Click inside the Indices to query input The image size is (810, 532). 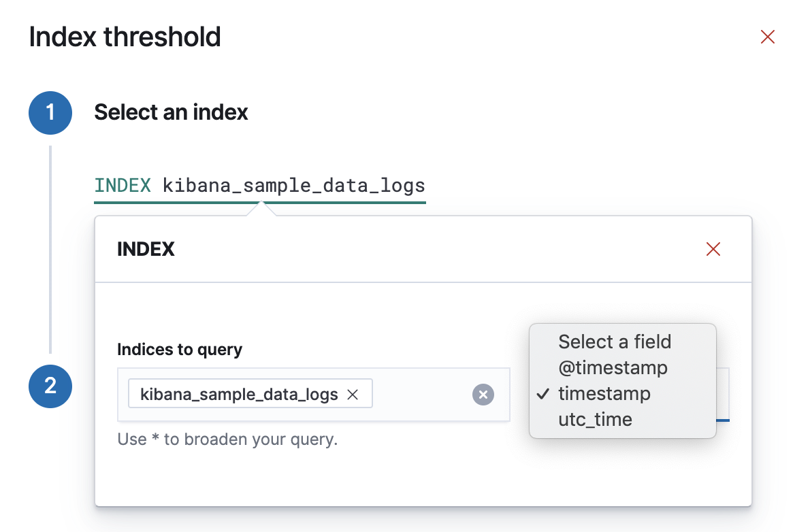(421, 395)
